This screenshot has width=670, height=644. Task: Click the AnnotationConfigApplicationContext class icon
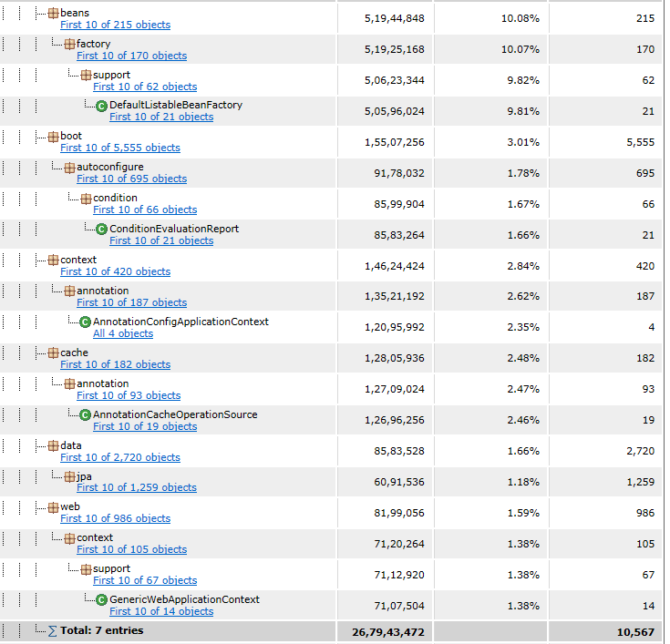pos(86,322)
